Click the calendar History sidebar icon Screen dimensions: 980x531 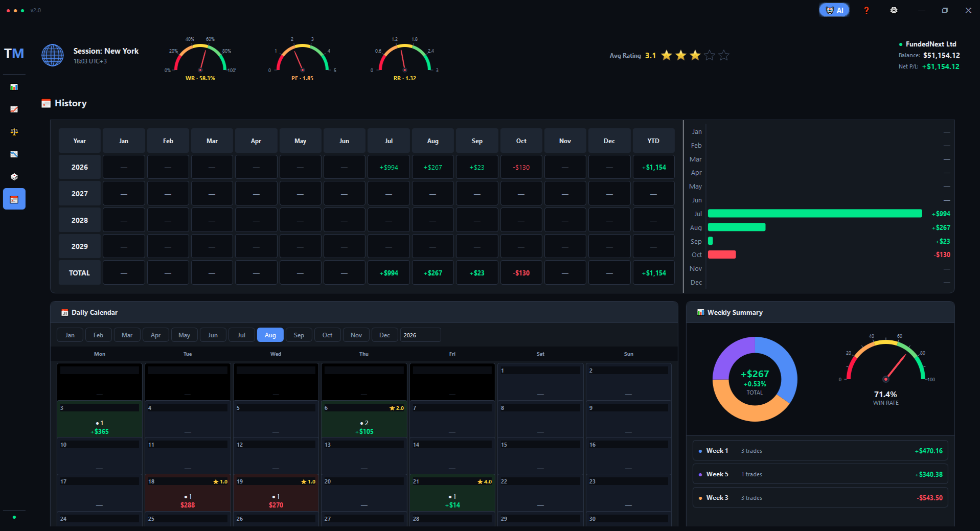(x=14, y=199)
